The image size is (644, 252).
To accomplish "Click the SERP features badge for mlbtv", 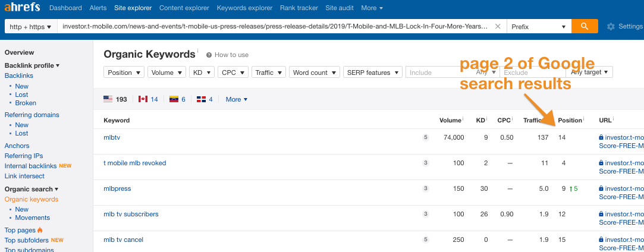I will click(x=426, y=137).
